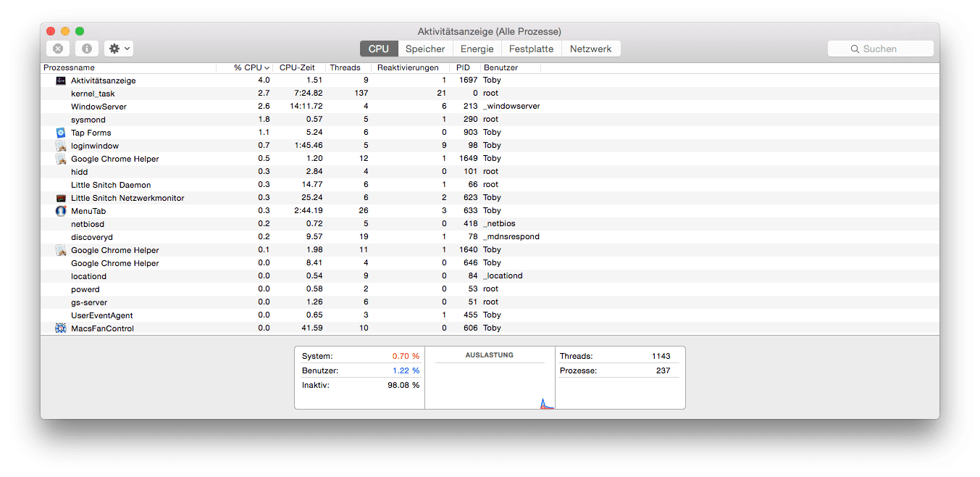Click CPU time value 14:11.72
980x477 pixels.
click(x=306, y=106)
